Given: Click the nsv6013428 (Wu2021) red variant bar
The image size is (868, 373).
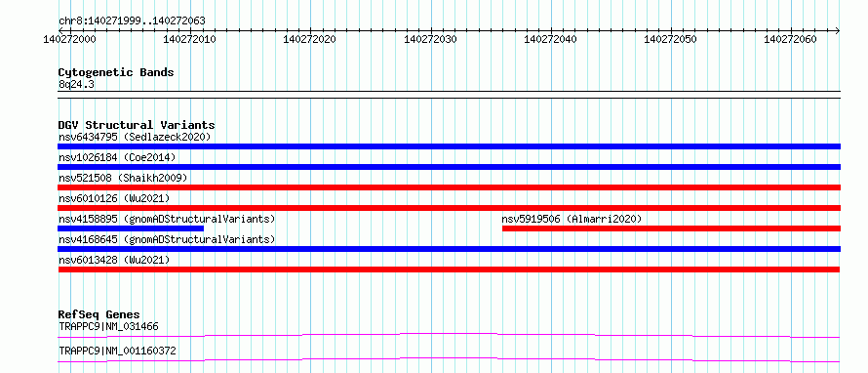Looking at the screenshot, I should pyautogui.click(x=449, y=269).
